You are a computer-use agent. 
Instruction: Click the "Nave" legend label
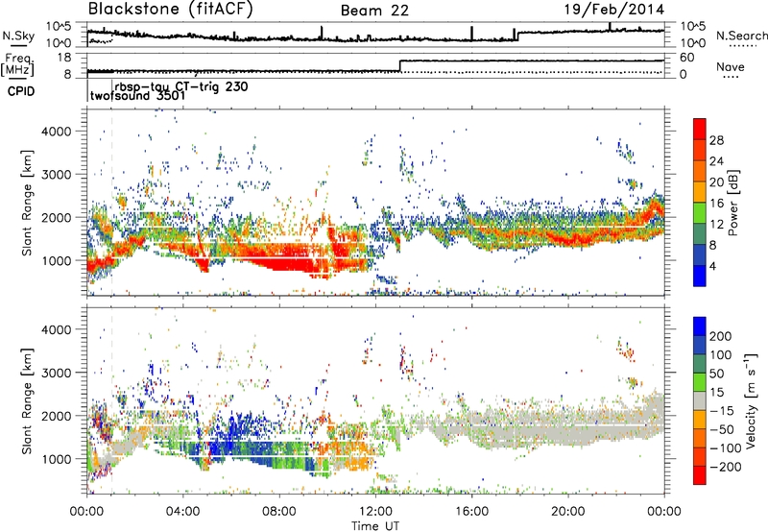click(731, 66)
